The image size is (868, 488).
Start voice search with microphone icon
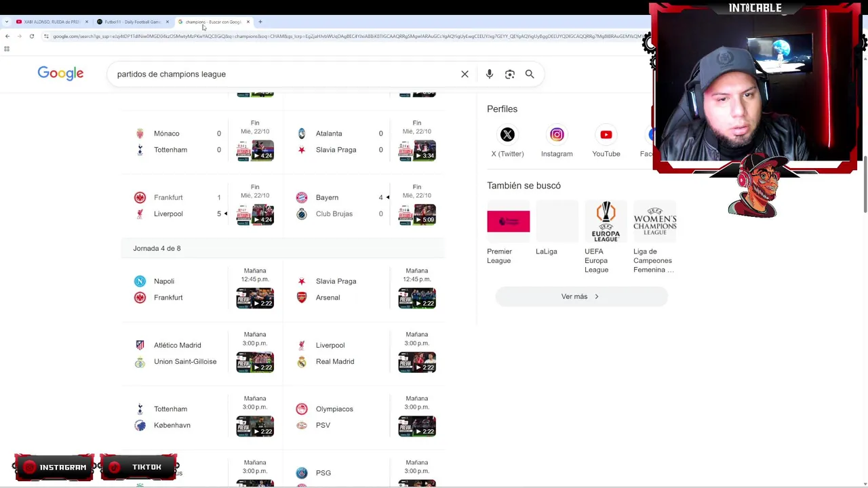click(489, 74)
